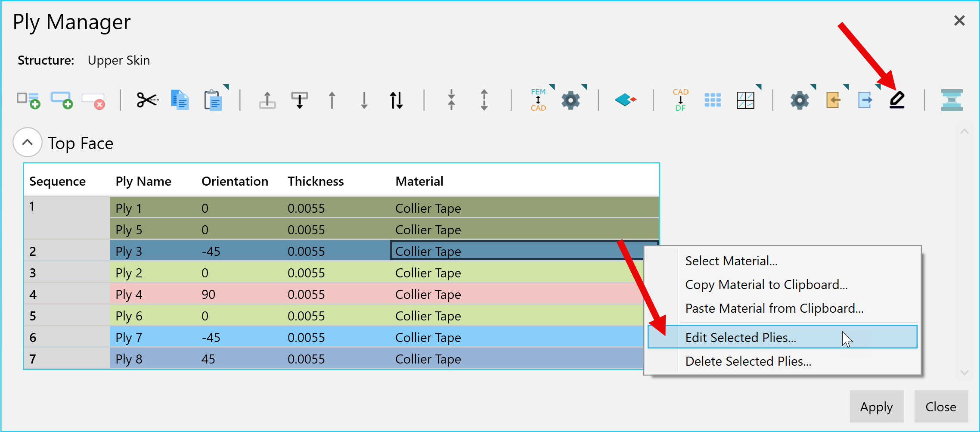Viewport: 980px width, 432px height.
Task: Click the CAD to DF icon
Action: point(680,100)
